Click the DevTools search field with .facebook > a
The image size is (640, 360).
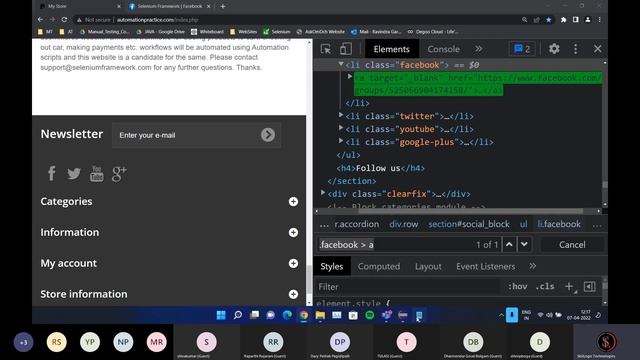(395, 244)
